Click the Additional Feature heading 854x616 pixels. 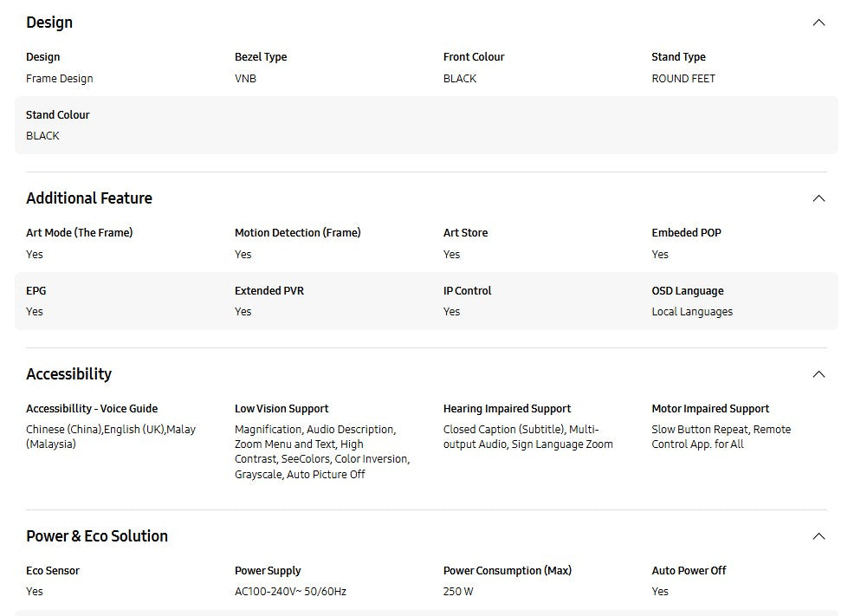click(89, 198)
